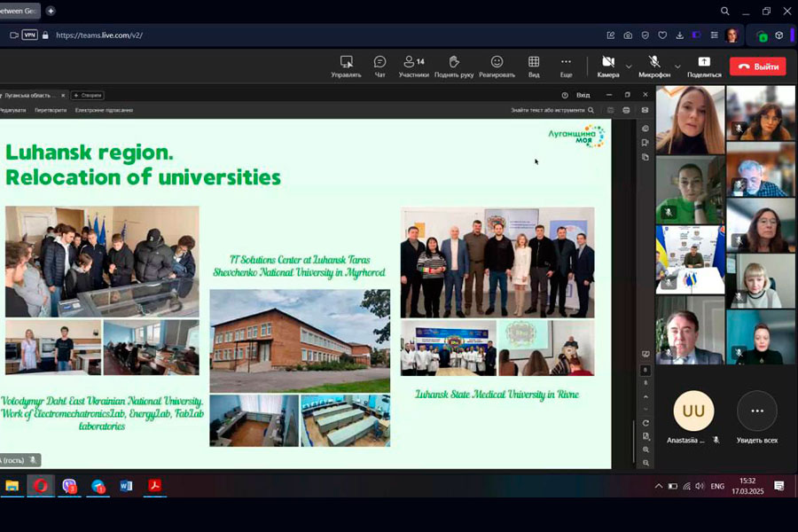Click the red Выйти leave button
This screenshot has height=532, width=798.
(x=757, y=66)
